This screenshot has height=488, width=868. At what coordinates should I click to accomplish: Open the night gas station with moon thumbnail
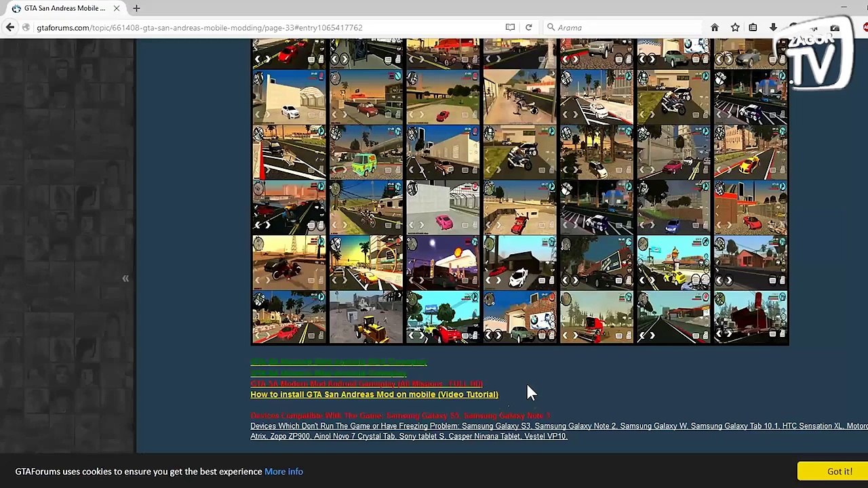443,262
